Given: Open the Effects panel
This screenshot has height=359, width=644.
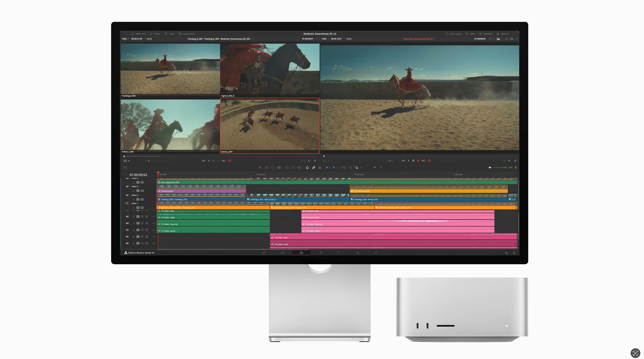Looking at the screenshot, I should click(155, 34).
